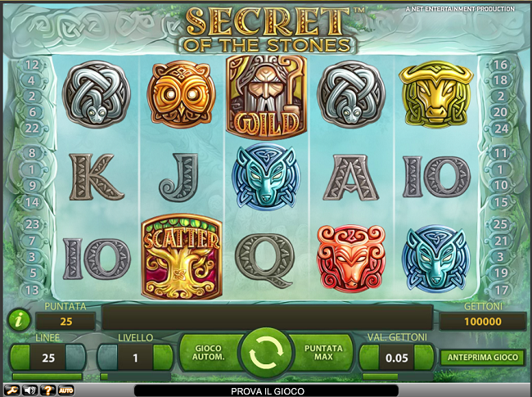Increase Livello with the right arrow
The image size is (532, 397).
[x=163, y=357]
